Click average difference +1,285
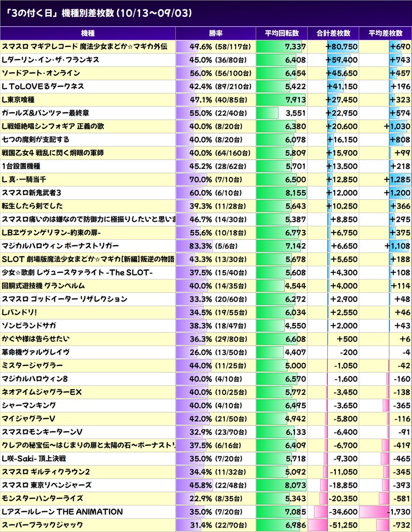 pyautogui.click(x=397, y=180)
